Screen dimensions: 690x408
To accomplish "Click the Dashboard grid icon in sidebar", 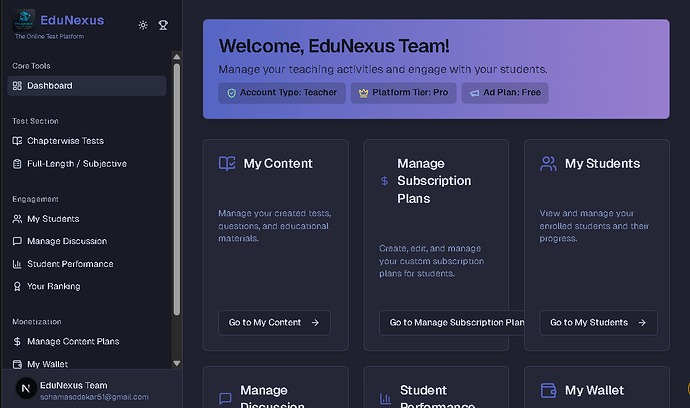I will pyautogui.click(x=17, y=86).
